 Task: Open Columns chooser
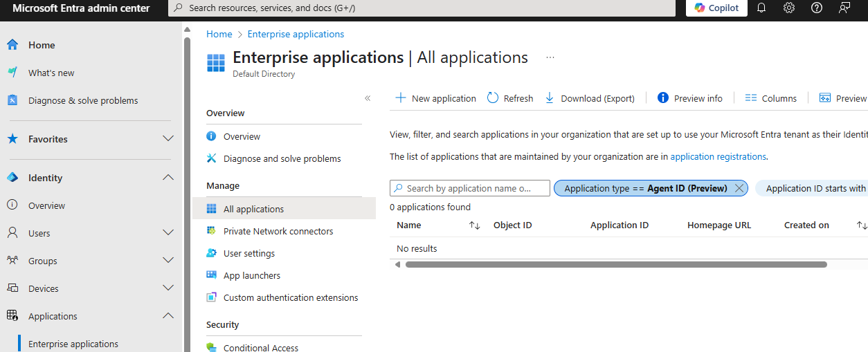point(771,98)
